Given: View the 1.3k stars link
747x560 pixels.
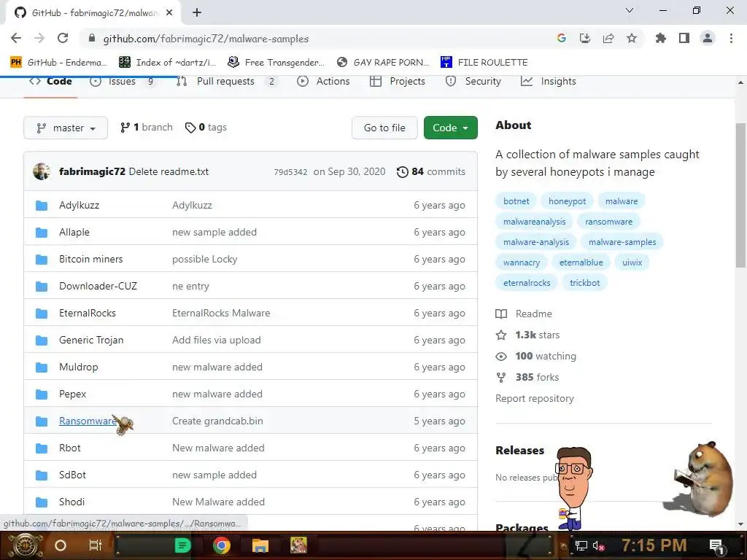Looking at the screenshot, I should (528, 335).
